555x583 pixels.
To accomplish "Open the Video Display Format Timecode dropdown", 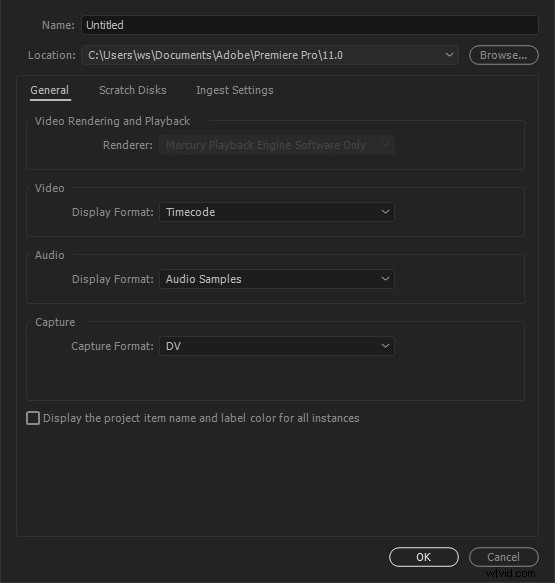I will point(277,212).
